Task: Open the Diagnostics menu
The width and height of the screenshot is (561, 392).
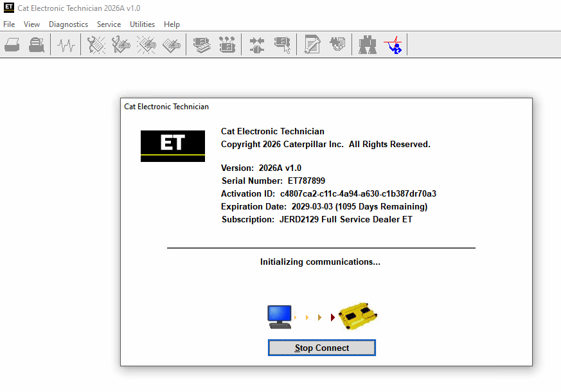Action: (x=68, y=24)
